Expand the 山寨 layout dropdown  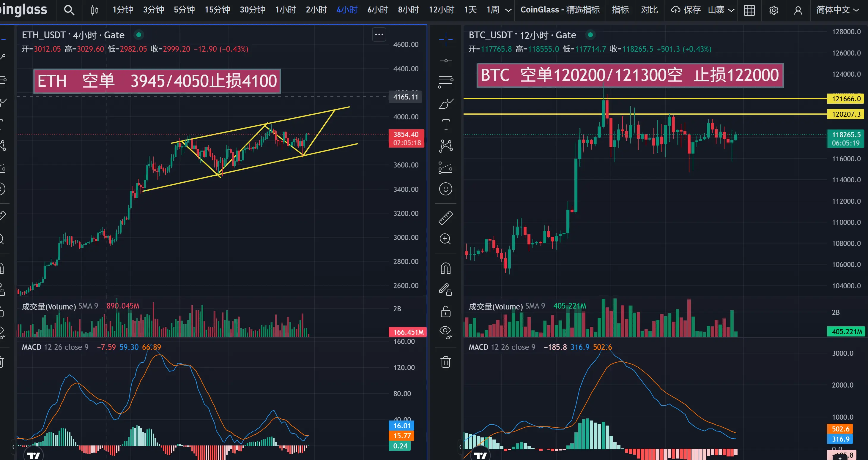point(721,10)
